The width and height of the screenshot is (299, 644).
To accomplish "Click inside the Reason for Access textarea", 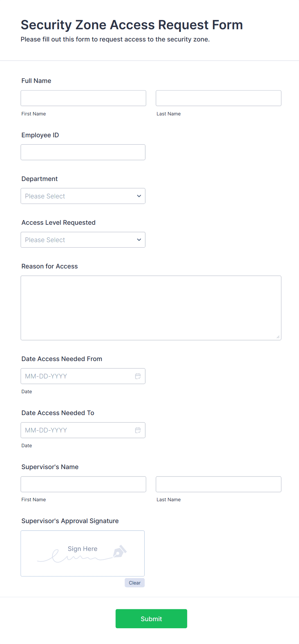I will click(151, 308).
